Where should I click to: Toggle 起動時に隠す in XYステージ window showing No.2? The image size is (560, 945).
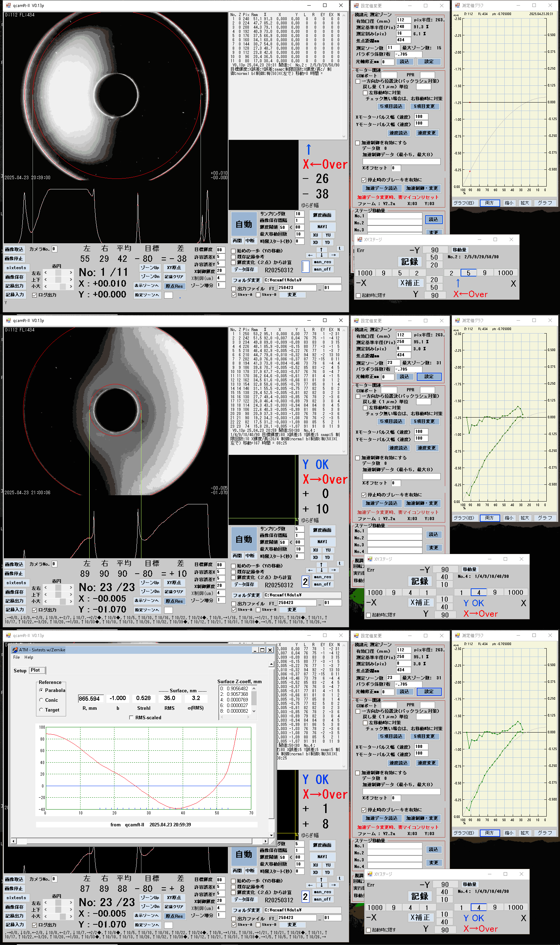[358, 295]
